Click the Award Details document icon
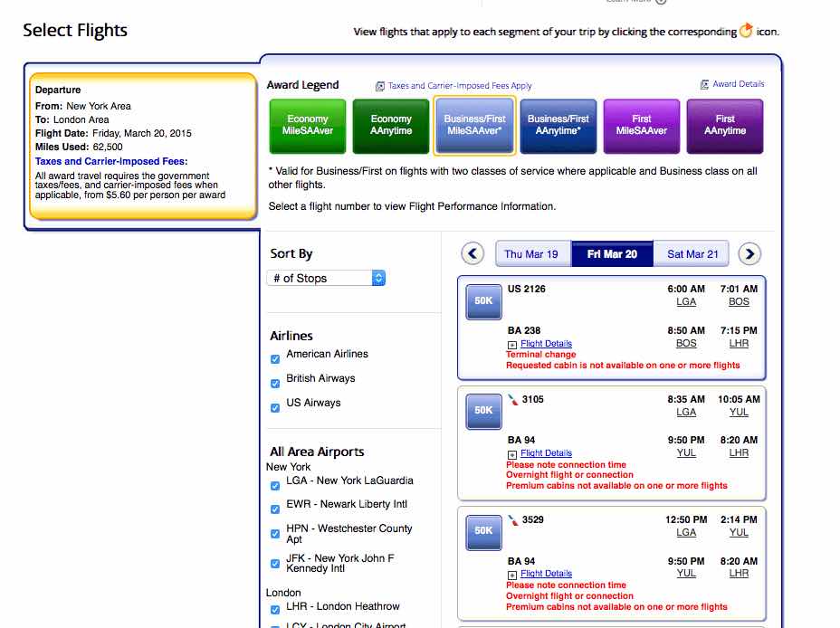The image size is (840, 628). click(x=704, y=84)
